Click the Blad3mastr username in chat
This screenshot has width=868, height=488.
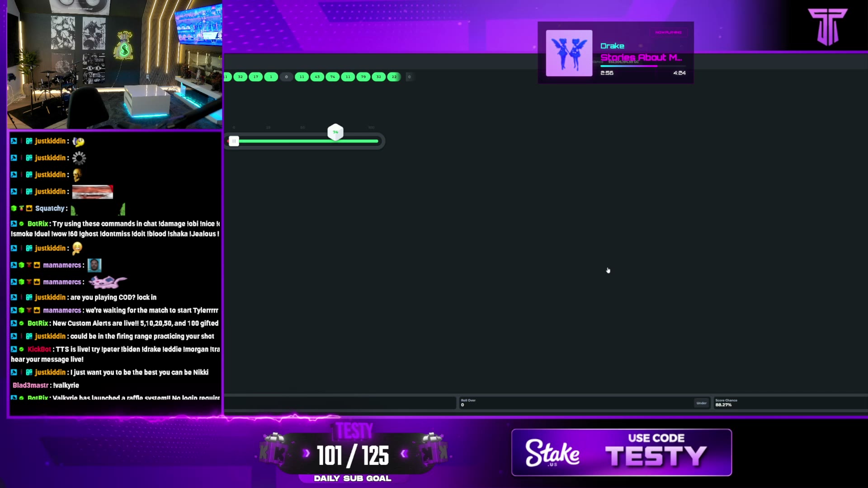pos(30,385)
